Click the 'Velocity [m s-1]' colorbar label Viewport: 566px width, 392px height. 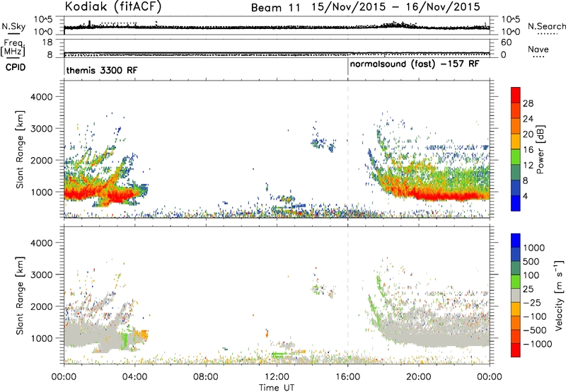(559, 295)
